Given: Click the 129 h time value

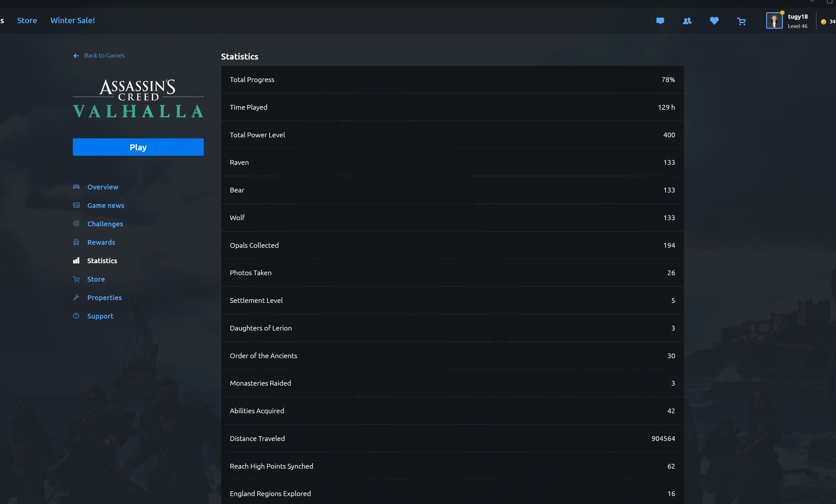Looking at the screenshot, I should click(x=666, y=107).
